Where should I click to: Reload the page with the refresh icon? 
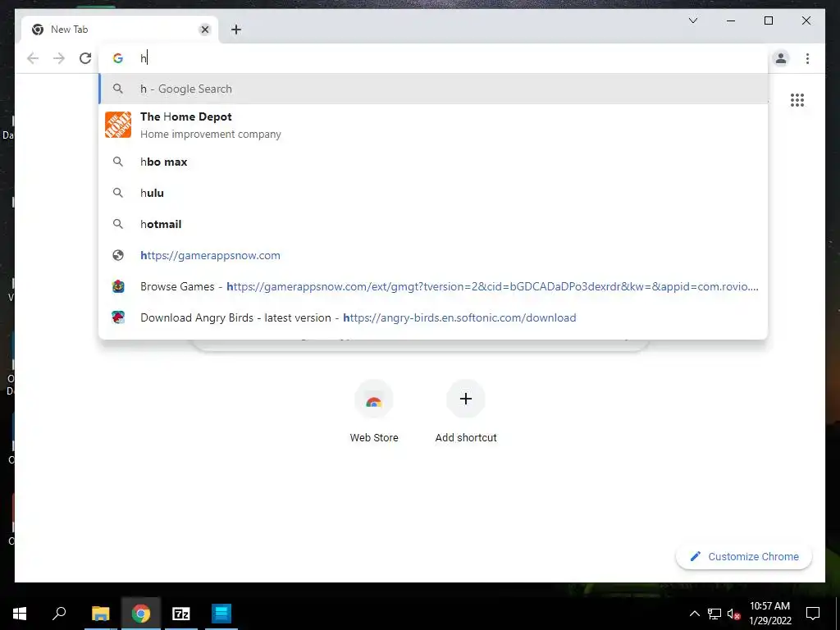tap(85, 58)
